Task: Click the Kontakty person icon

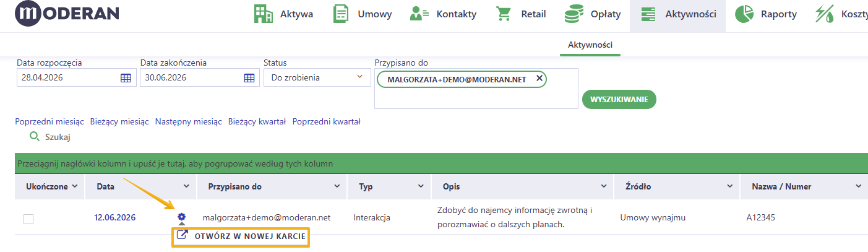Action: [420, 14]
